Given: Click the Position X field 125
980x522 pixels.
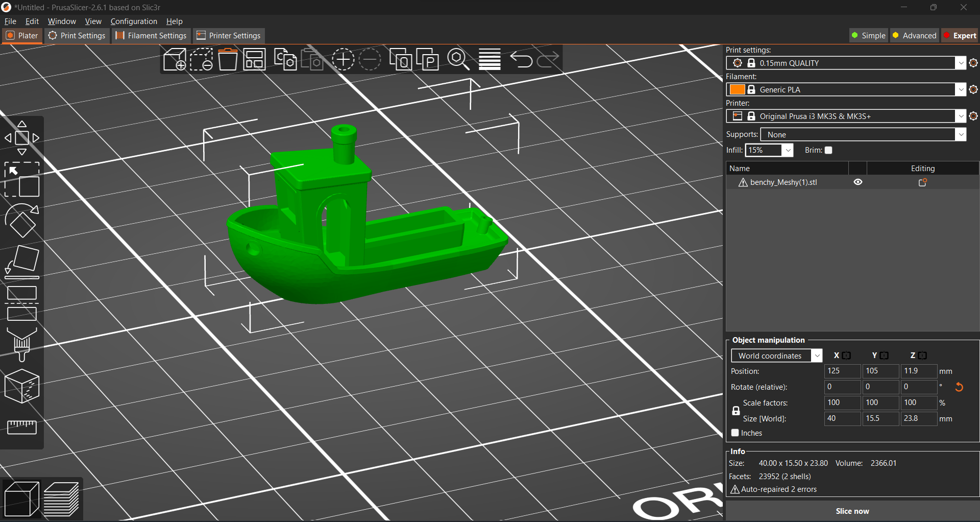Looking at the screenshot, I should click(843, 371).
